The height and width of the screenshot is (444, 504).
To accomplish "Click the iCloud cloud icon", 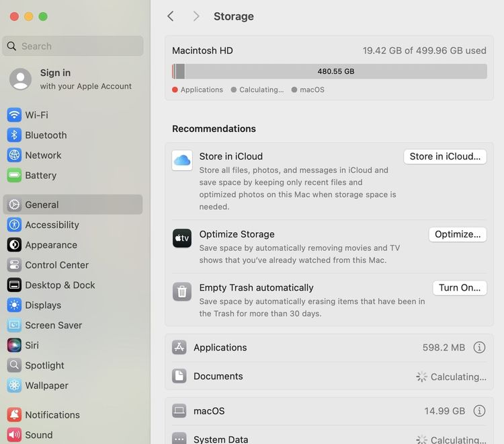I will (x=182, y=160).
